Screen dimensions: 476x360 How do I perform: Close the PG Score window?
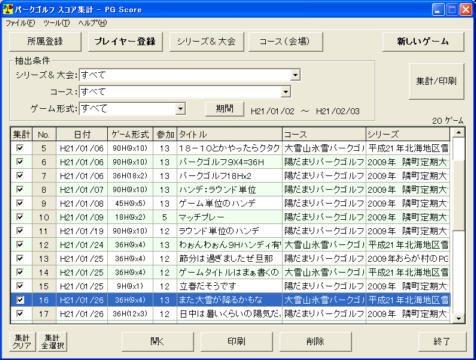(x=466, y=9)
